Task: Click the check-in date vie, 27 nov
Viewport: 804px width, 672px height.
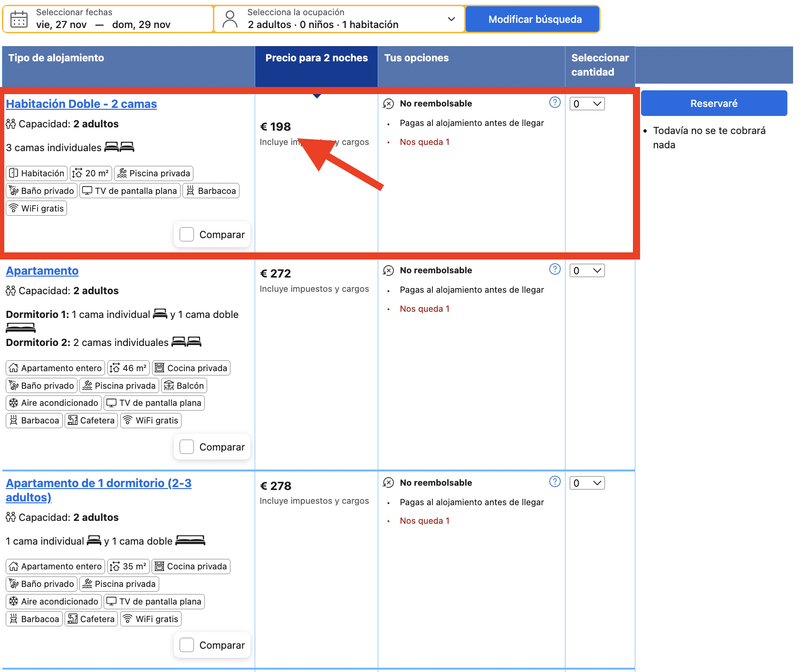Action: (x=61, y=25)
